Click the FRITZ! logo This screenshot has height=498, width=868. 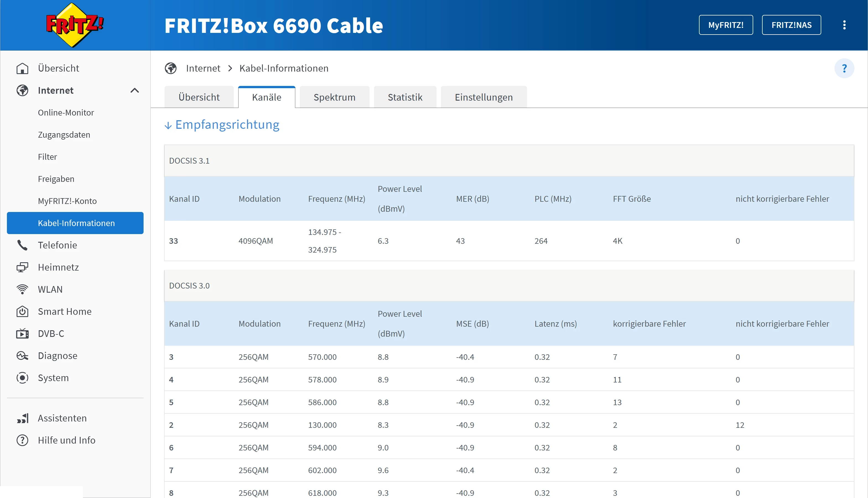75,25
